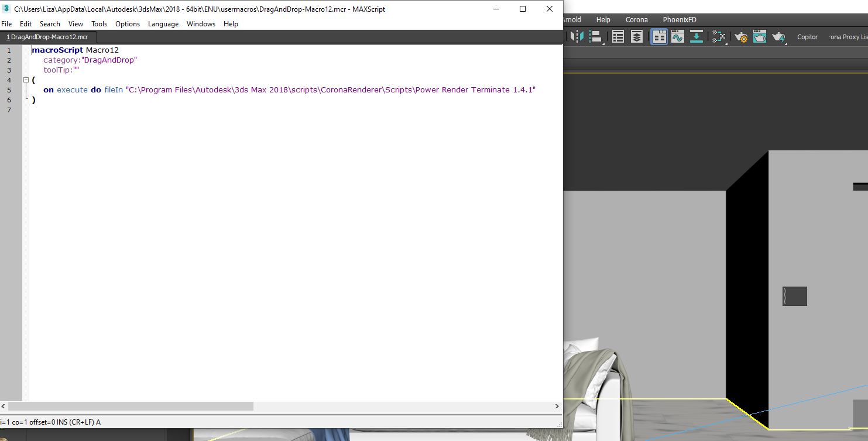Open the Scene Explorer icon
868x441 pixels.
point(618,37)
